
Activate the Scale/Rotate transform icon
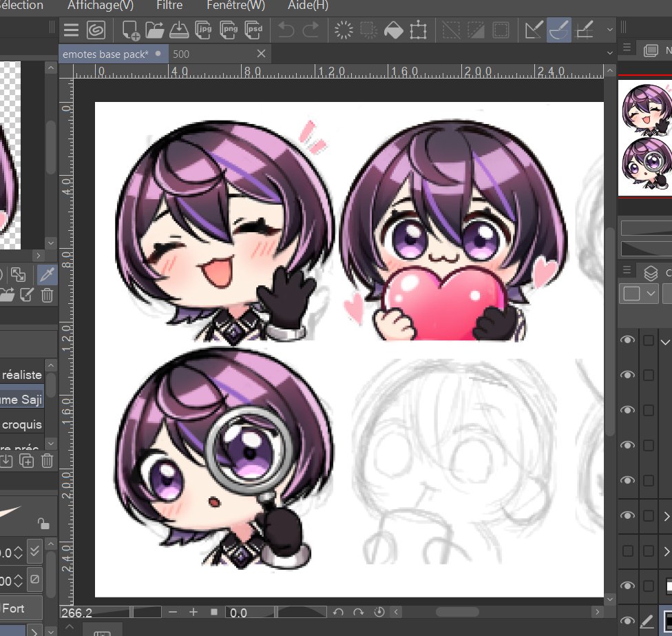point(418,30)
